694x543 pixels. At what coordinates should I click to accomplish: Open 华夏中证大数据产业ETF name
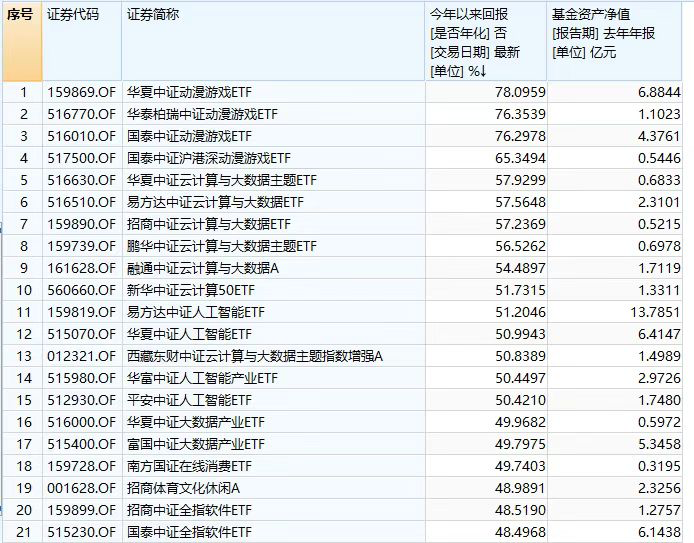click(196, 422)
